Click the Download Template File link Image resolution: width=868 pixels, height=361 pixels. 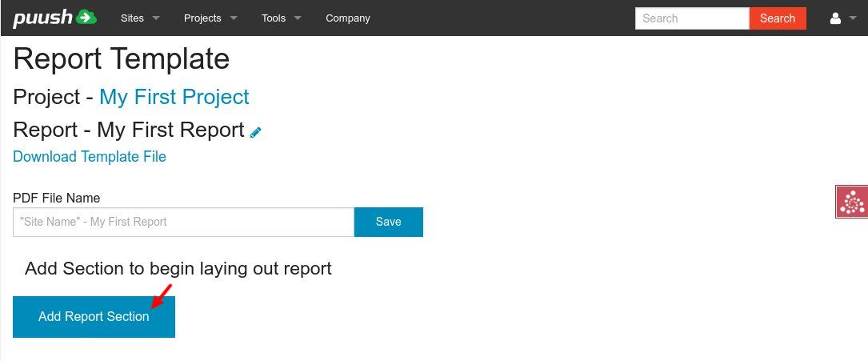click(90, 156)
